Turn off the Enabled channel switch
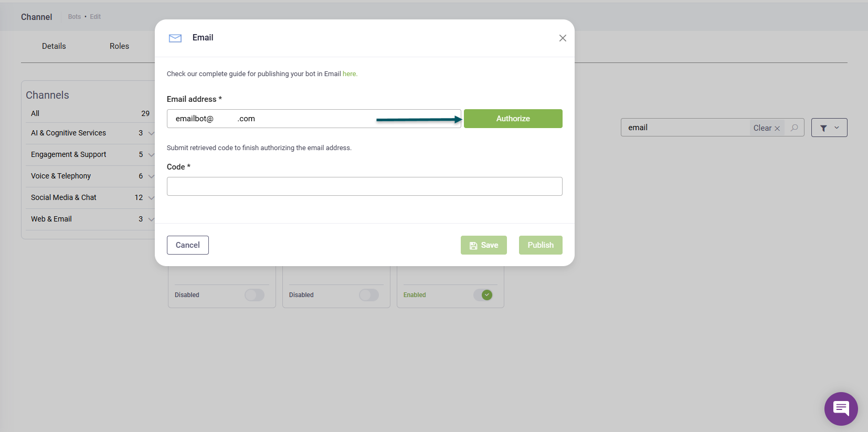The height and width of the screenshot is (432, 868). click(x=483, y=295)
